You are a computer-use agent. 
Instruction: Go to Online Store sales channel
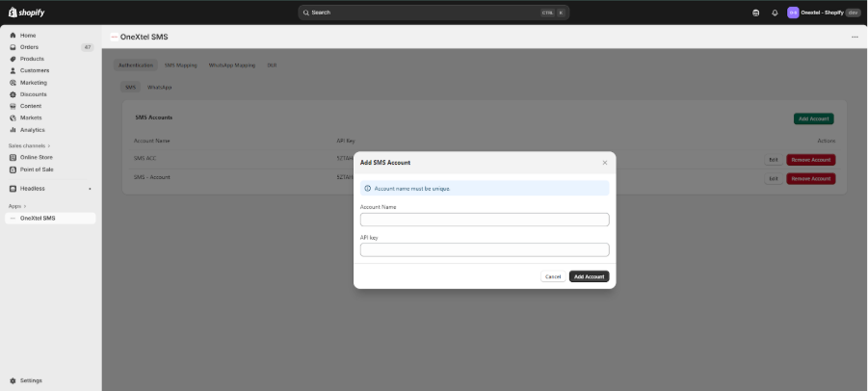pos(37,157)
